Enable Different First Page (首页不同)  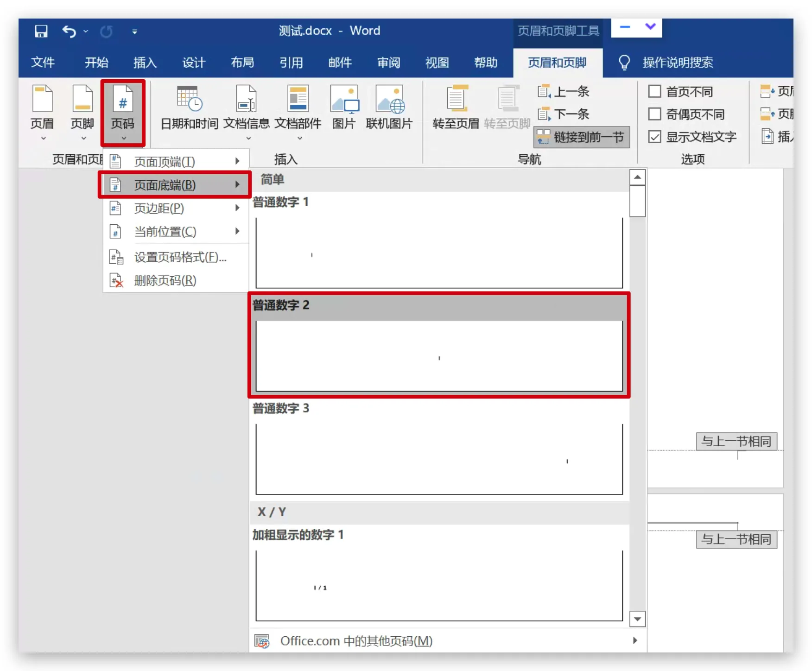tap(654, 91)
